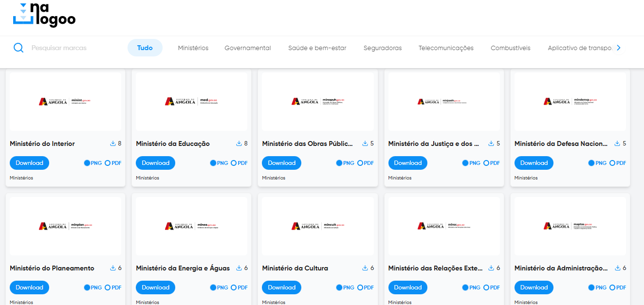Click download count icon on Ministério da Educação
Image resolution: width=644 pixels, height=305 pixels.
click(239, 144)
